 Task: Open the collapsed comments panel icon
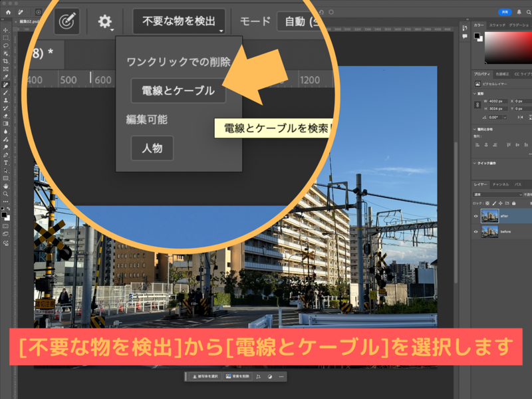464,37
